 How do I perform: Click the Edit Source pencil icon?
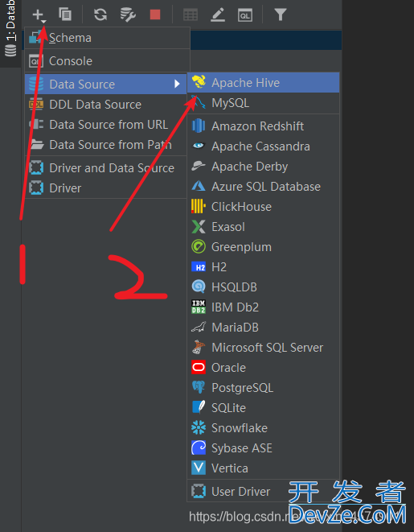218,15
